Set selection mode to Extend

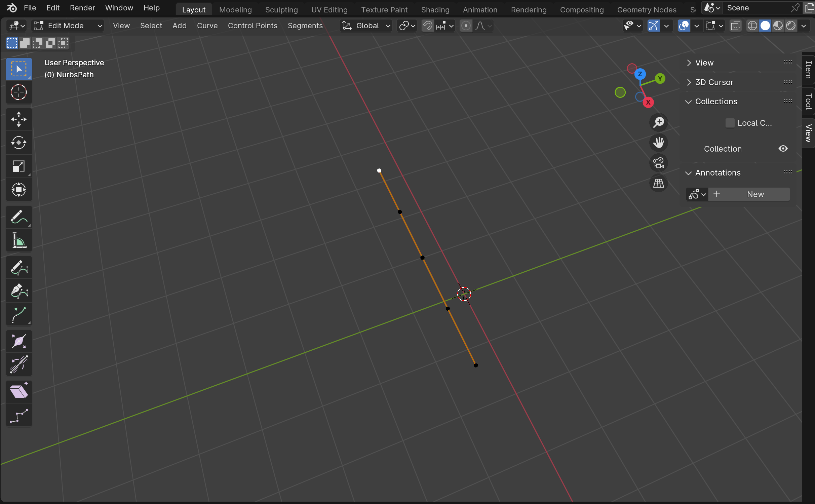point(25,43)
